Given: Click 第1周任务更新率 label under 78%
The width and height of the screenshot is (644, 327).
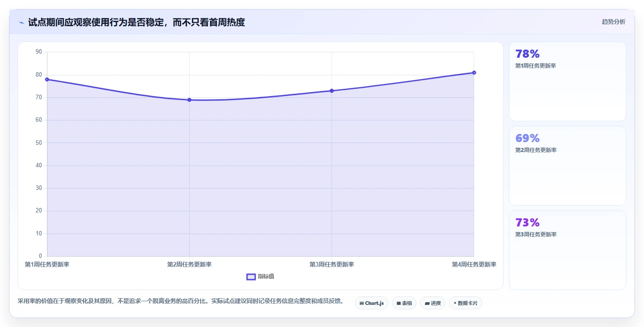Looking at the screenshot, I should pyautogui.click(x=536, y=66).
